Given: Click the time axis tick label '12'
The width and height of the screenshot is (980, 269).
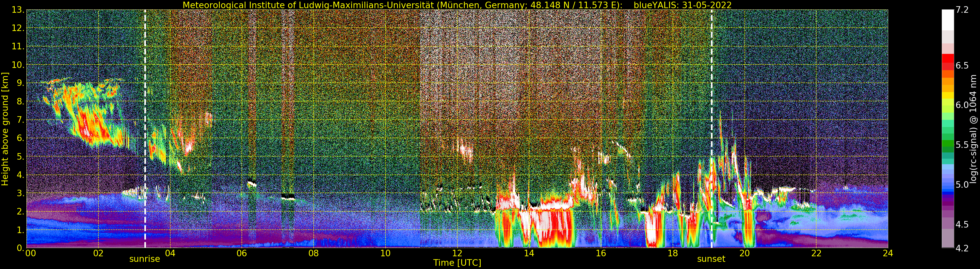Looking at the screenshot, I should click(457, 253).
